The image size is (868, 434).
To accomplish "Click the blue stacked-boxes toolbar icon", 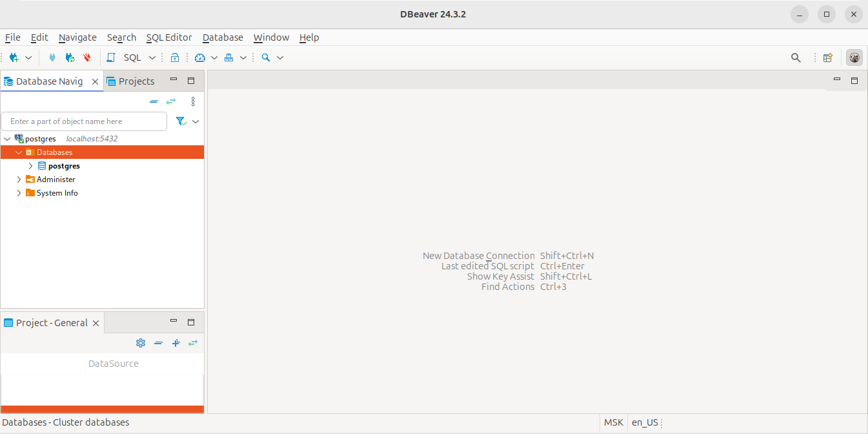I will [x=228, y=57].
